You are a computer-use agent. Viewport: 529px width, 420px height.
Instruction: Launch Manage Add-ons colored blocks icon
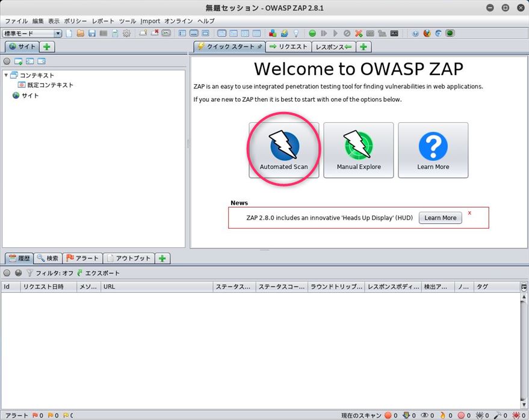click(x=273, y=34)
